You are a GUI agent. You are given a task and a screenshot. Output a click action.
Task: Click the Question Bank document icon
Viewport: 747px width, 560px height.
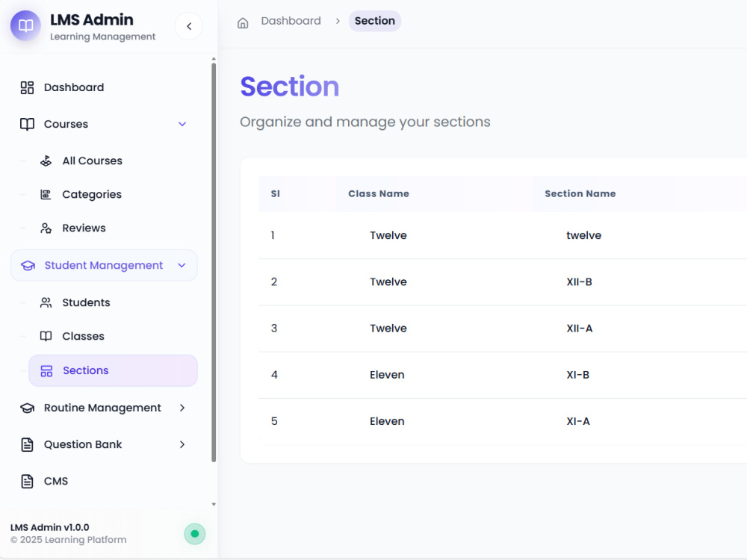click(27, 445)
